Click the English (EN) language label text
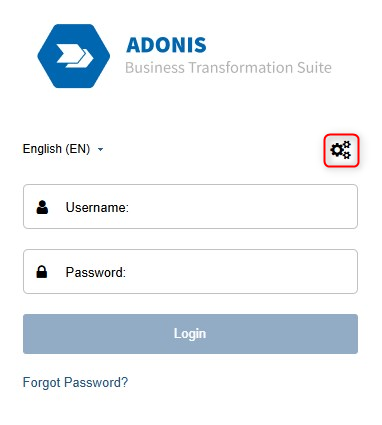This screenshot has width=382, height=425. (x=56, y=149)
